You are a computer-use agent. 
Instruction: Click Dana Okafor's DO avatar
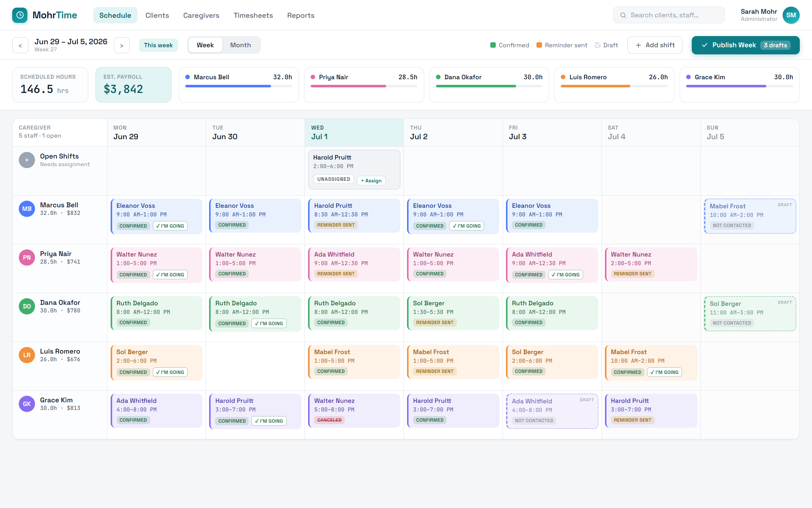coord(27,306)
